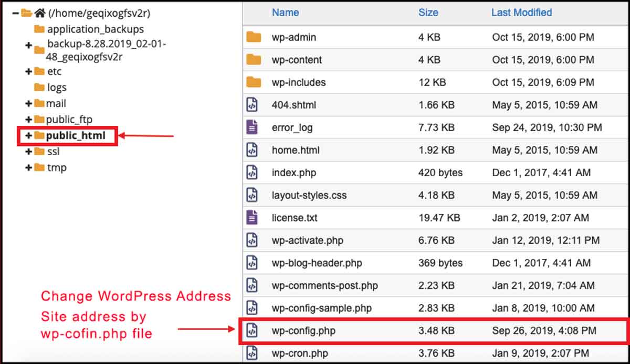The height and width of the screenshot is (364, 630).
Task: Click the wp-admin folder icon in the file list
Action: point(254,37)
